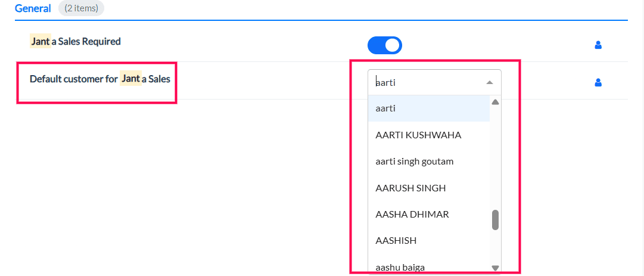Click the 2 items count badge

[x=81, y=8]
